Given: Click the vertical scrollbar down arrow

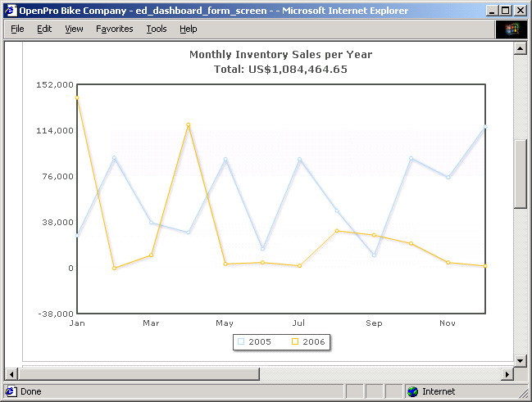Looking at the screenshot, I should [519, 360].
